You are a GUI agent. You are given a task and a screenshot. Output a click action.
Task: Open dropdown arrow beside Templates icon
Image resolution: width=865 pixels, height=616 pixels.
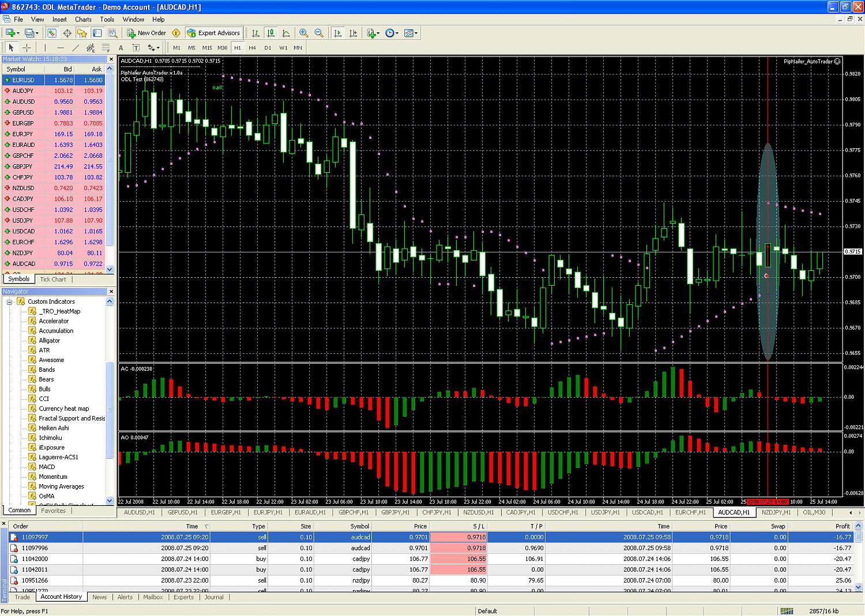tap(416, 33)
